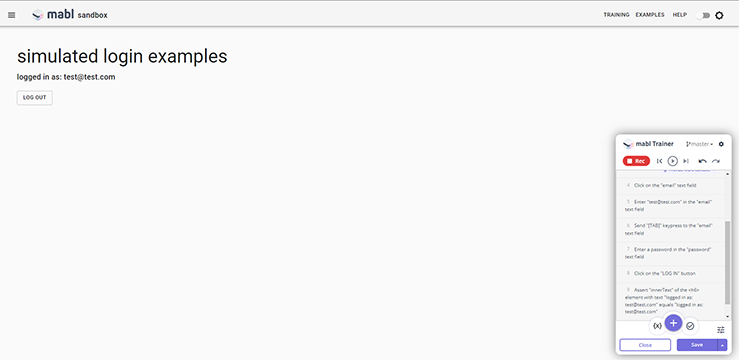This screenshot has height=360, width=739.
Task: Toggle the dark mode switch
Action: [x=703, y=16]
